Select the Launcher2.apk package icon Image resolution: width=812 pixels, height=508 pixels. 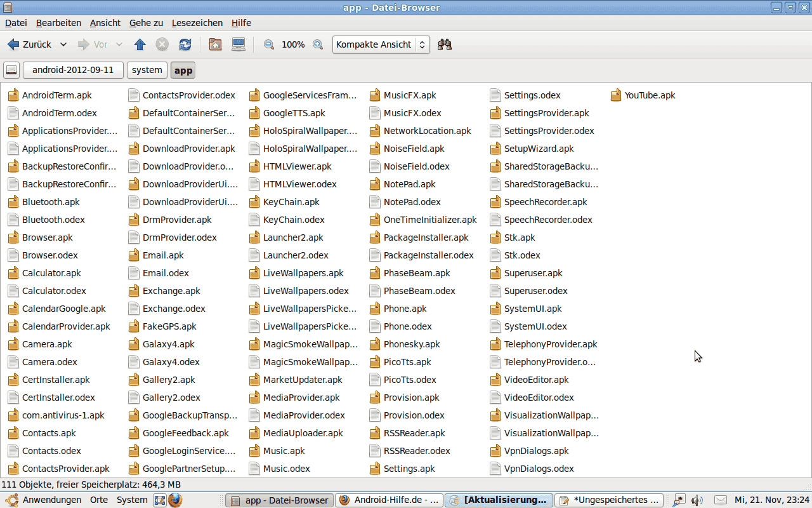[x=254, y=237]
